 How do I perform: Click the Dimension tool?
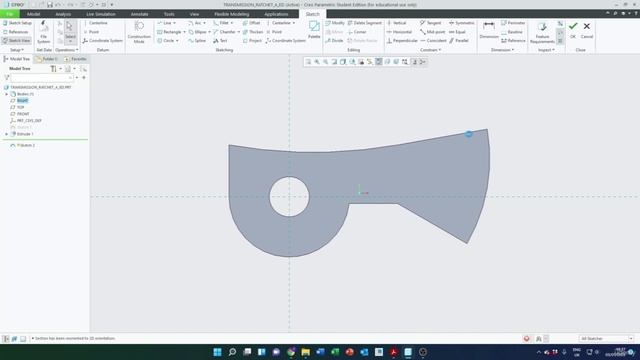coord(489,30)
